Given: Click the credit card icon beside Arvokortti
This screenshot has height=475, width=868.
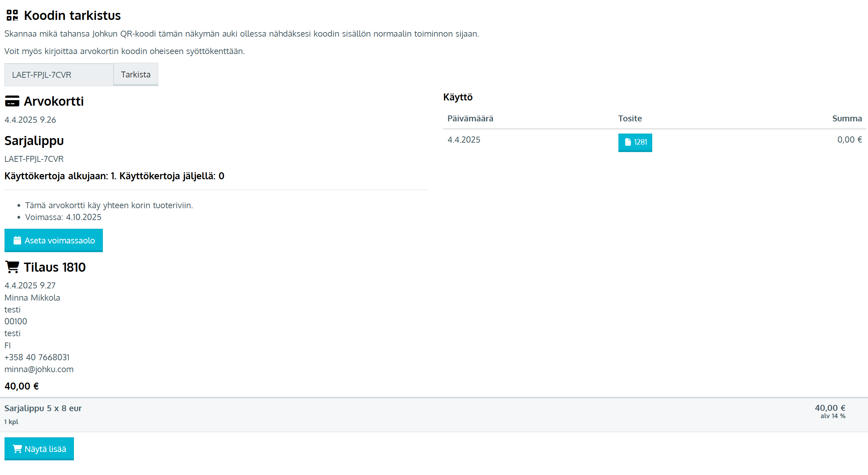Looking at the screenshot, I should click(x=12, y=101).
